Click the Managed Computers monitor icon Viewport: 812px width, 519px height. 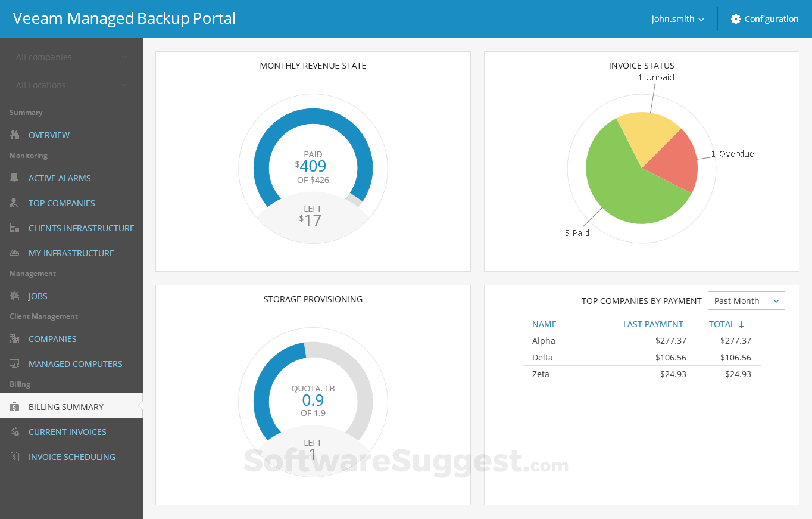click(14, 364)
